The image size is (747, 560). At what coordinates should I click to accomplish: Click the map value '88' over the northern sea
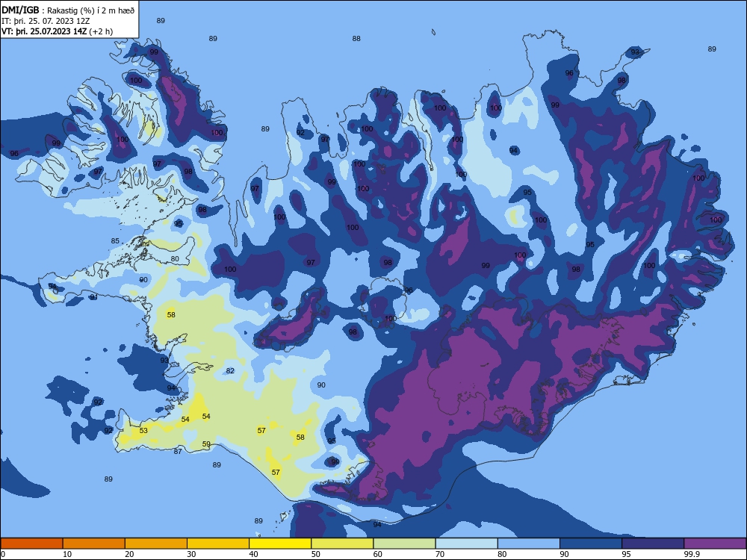coord(356,39)
